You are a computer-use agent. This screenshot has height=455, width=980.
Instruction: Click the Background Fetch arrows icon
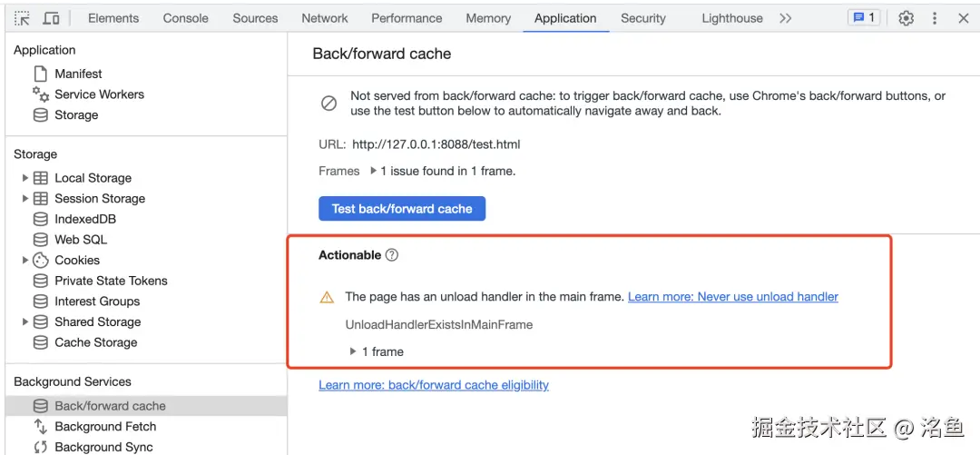[41, 426]
